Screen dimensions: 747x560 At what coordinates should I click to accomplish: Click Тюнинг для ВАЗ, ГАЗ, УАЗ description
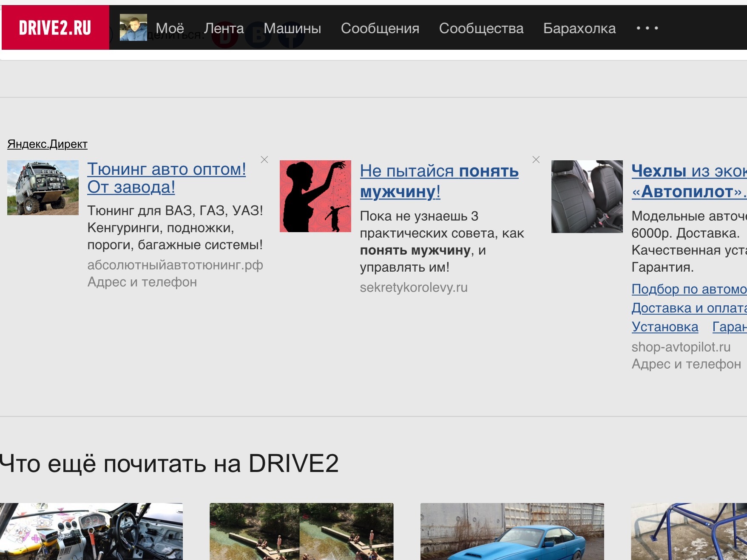pyautogui.click(x=175, y=227)
